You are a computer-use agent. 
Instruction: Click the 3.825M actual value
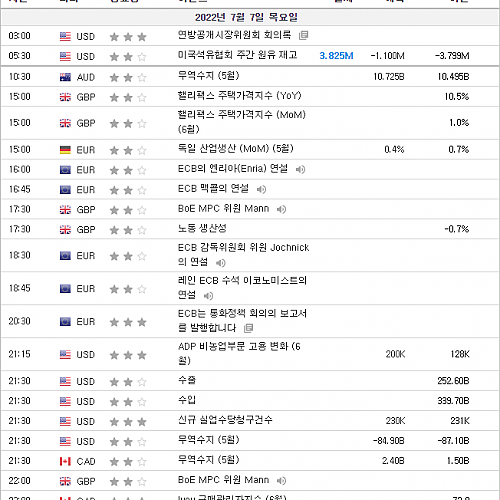coord(336,56)
